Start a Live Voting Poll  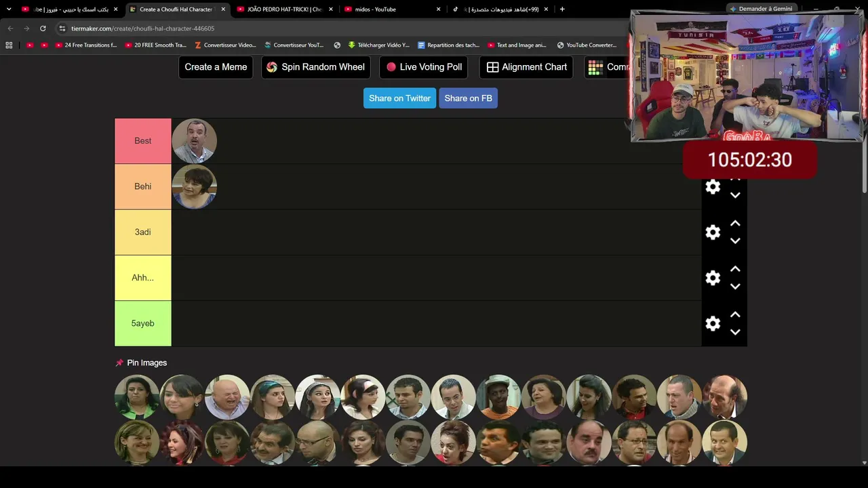click(424, 67)
